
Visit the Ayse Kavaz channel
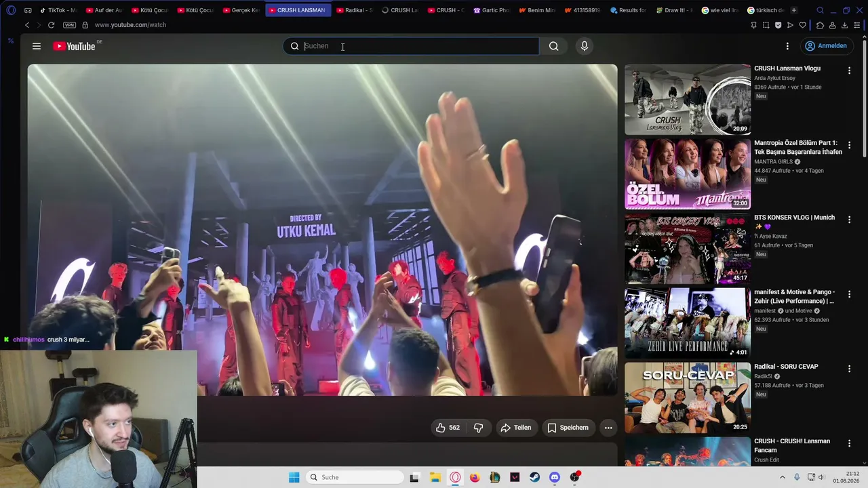tap(772, 236)
